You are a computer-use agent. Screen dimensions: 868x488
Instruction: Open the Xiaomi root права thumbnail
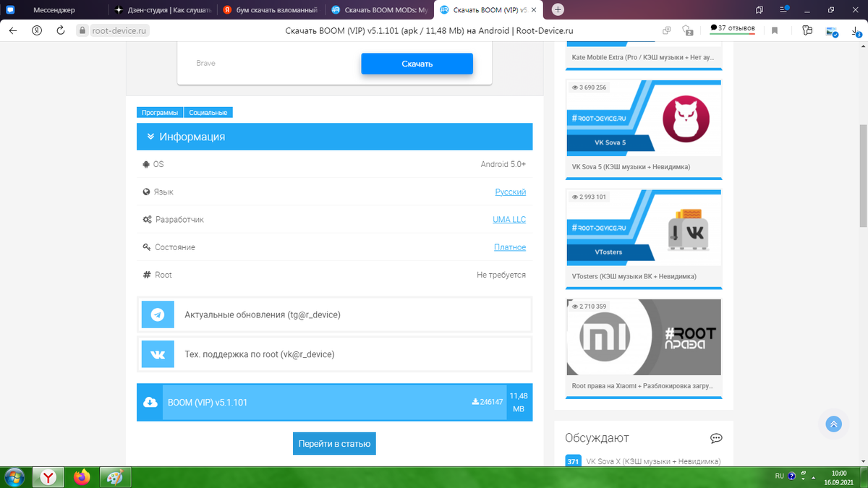(x=644, y=337)
